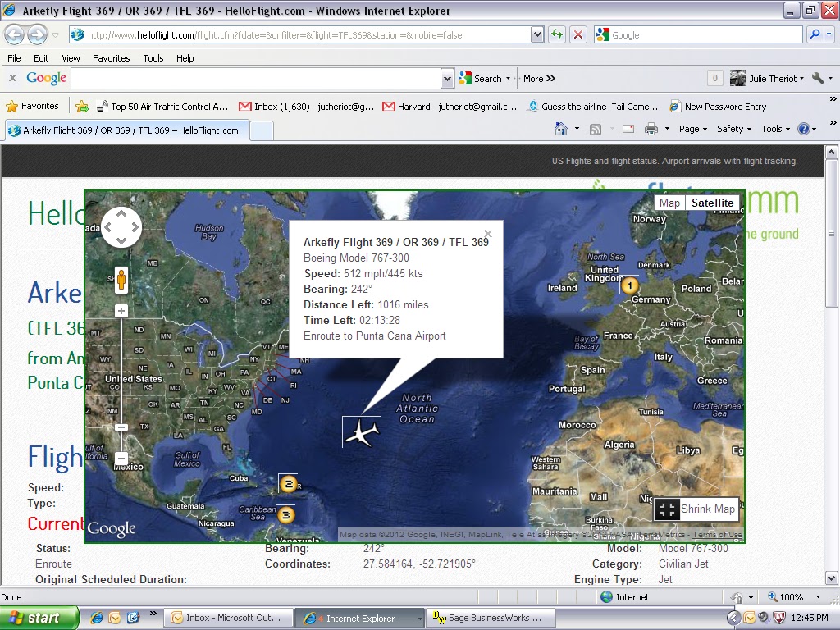Open the Help question mark icon

(804, 129)
